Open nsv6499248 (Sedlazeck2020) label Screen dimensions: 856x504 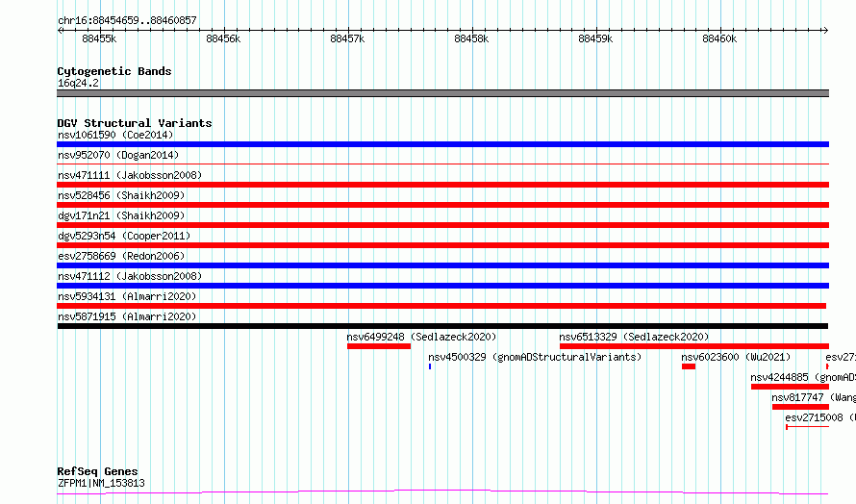tap(421, 337)
